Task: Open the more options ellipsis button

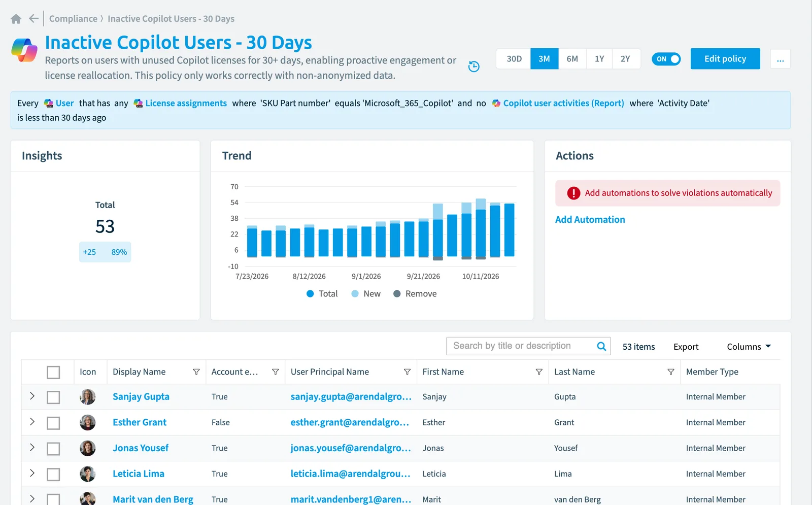Action: coord(781,59)
